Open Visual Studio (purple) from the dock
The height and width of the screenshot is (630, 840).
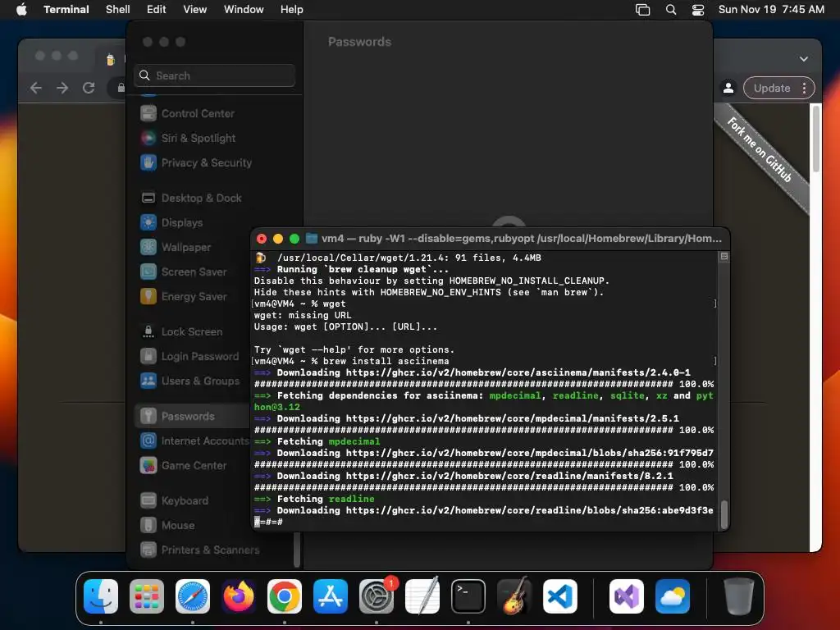click(x=627, y=596)
